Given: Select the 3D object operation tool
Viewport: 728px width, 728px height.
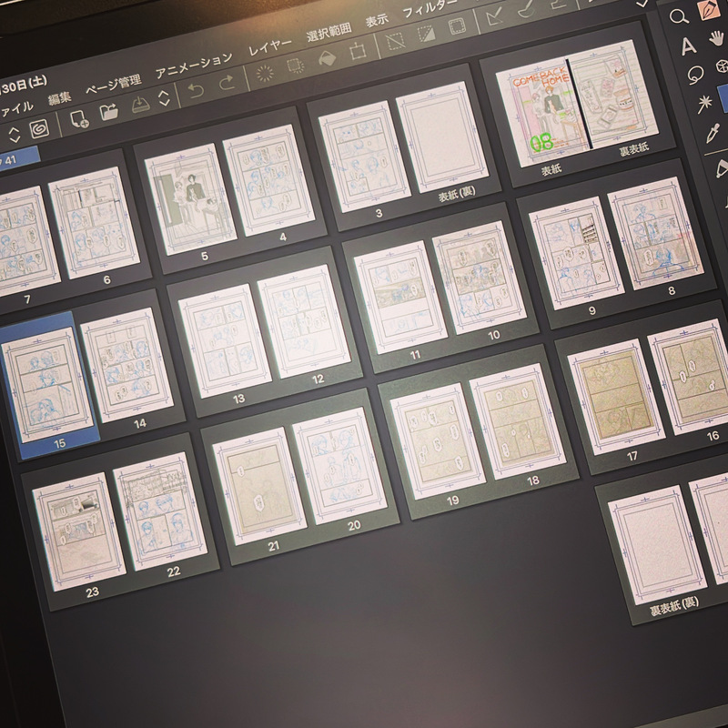Looking at the screenshot, I should (723, 66).
